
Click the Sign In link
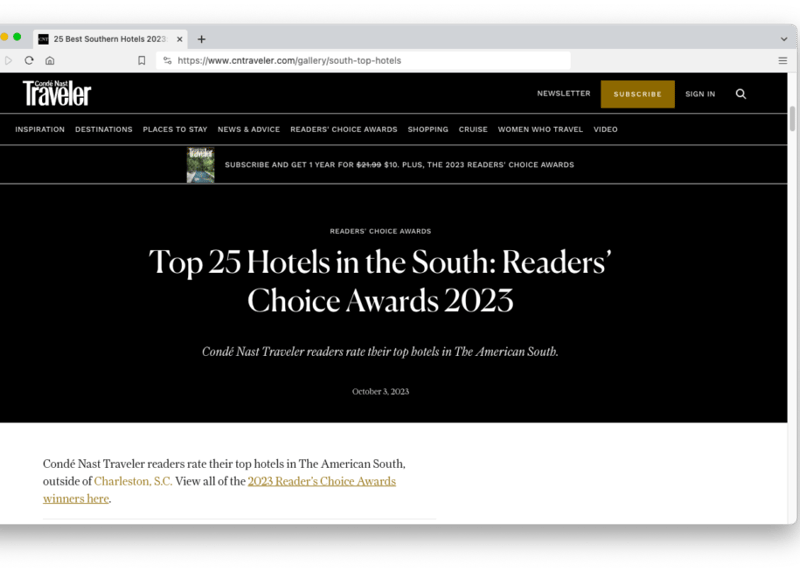click(x=700, y=94)
